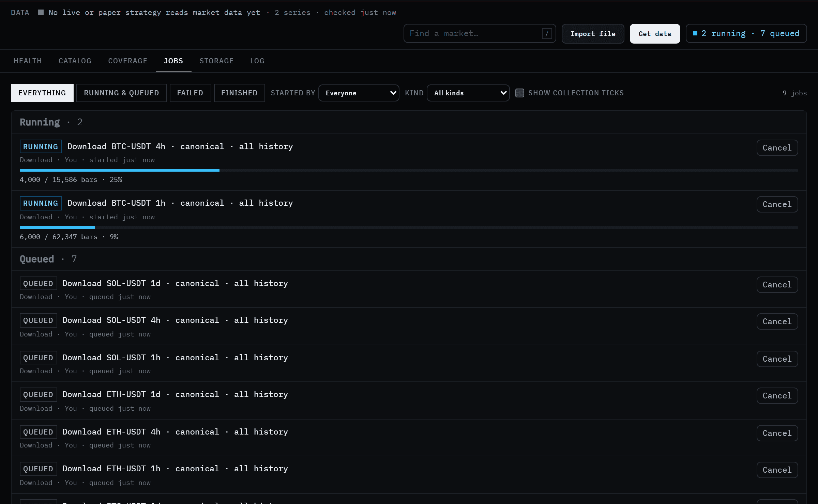Viewport: 818px width, 504px height.
Task: Click RUNNING badge on BTC-USDT 1h job
Action: [x=41, y=203]
